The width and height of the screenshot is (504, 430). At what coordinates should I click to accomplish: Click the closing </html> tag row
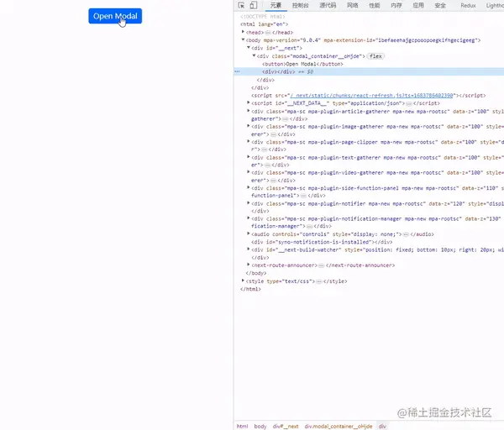pyautogui.click(x=250, y=289)
